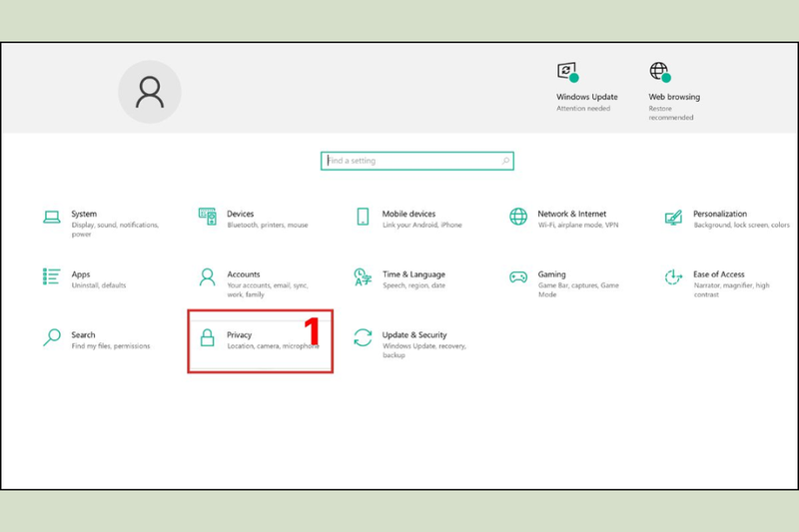Click 'Bluetooth, printers, mouse' description
Screen dimensions: 799x532
[267, 225]
